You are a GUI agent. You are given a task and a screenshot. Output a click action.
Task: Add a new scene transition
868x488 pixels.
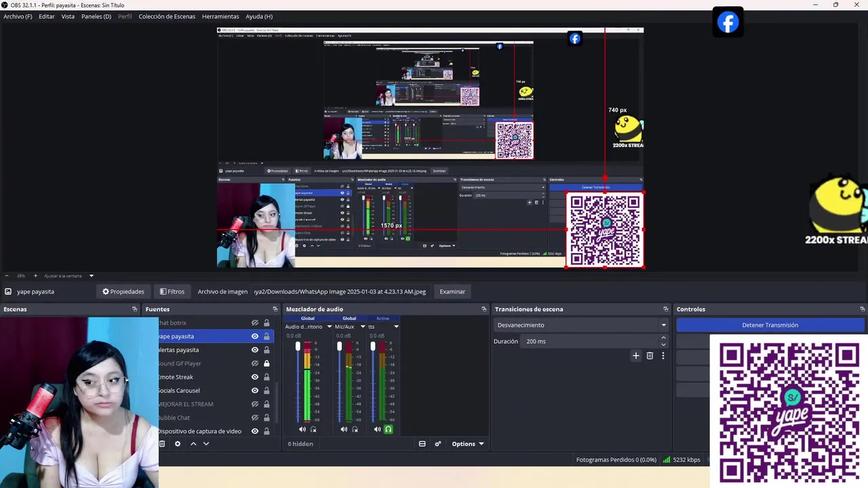click(x=636, y=356)
